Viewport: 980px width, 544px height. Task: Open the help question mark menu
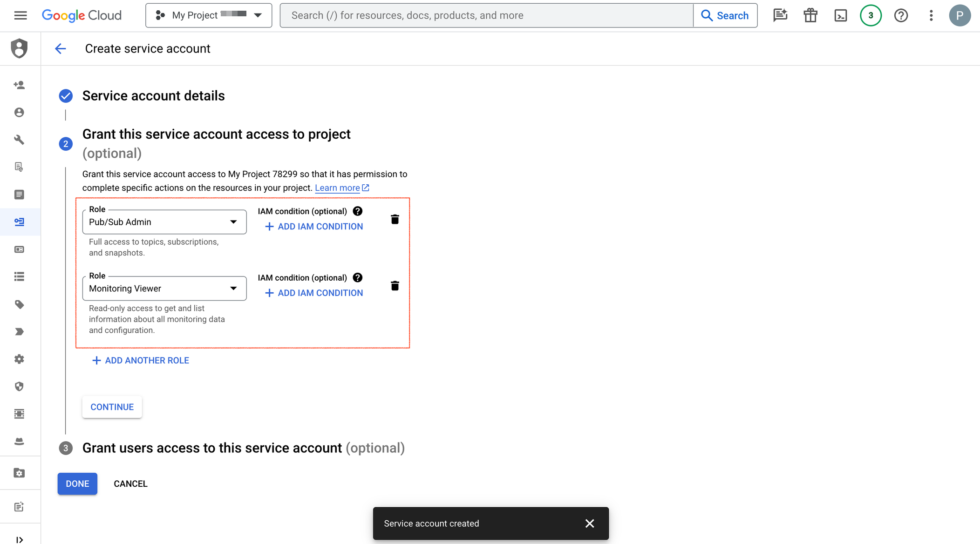tap(901, 15)
